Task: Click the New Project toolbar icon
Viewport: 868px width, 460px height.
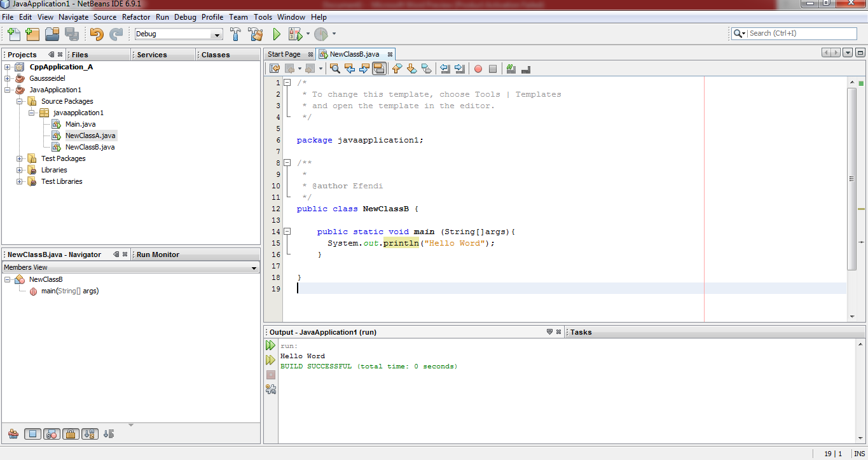Action: click(32, 34)
